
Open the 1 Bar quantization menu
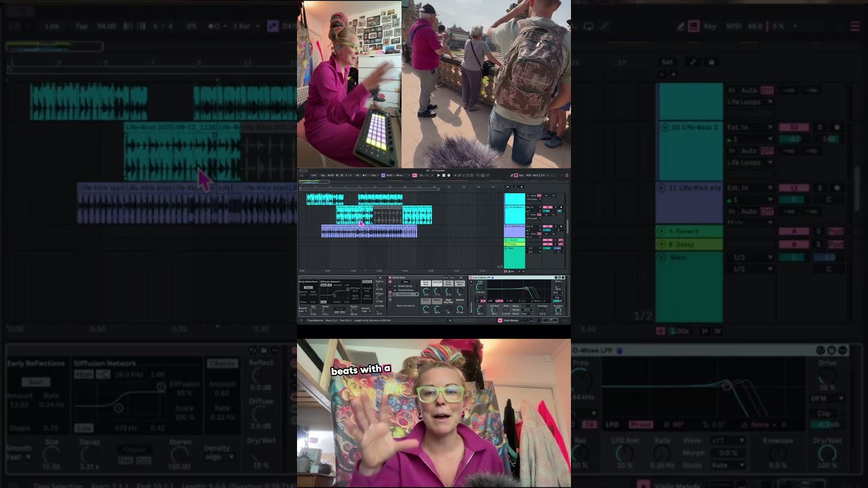[x=374, y=176]
